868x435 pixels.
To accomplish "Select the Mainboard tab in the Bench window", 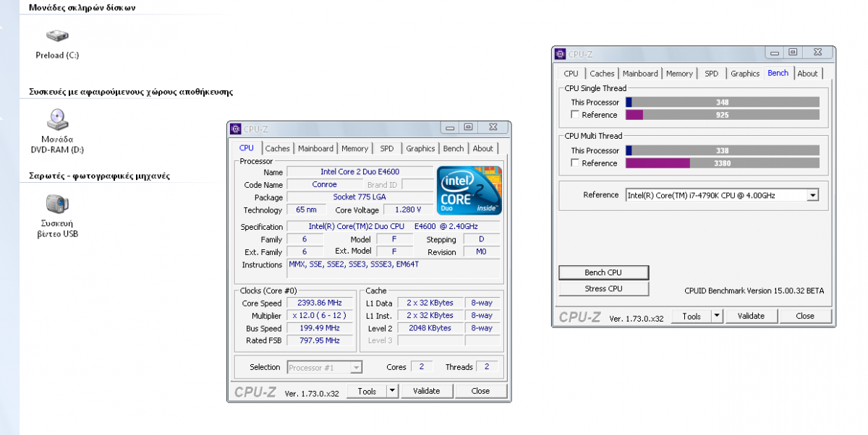I will 640,74.
